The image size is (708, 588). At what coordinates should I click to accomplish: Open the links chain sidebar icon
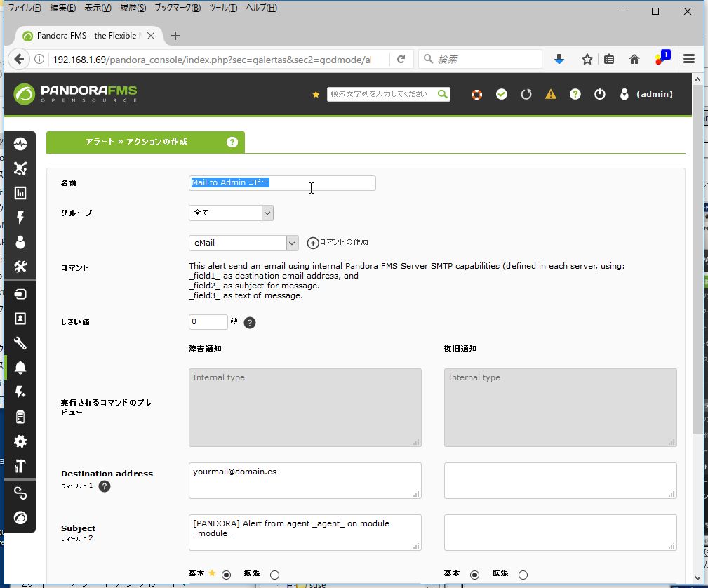point(20,493)
